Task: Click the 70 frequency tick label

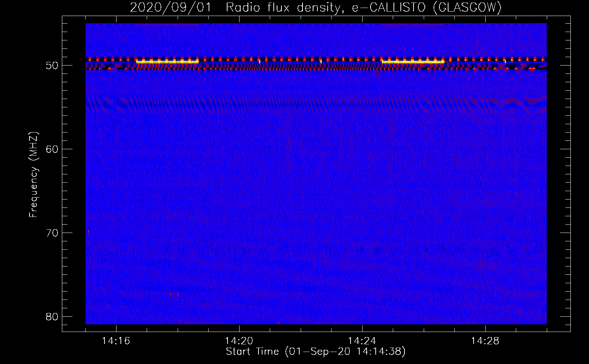Action: [52, 233]
